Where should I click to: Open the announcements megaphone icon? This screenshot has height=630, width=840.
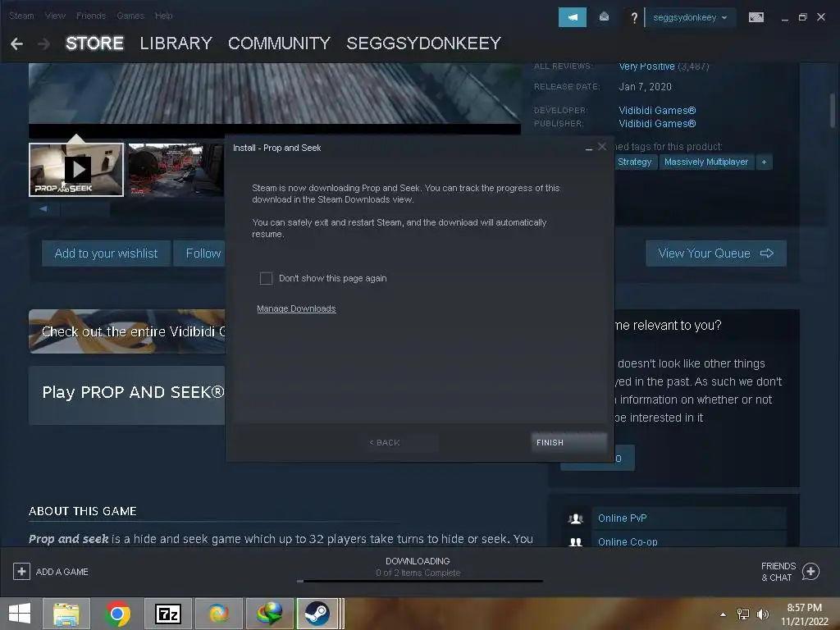(x=572, y=17)
